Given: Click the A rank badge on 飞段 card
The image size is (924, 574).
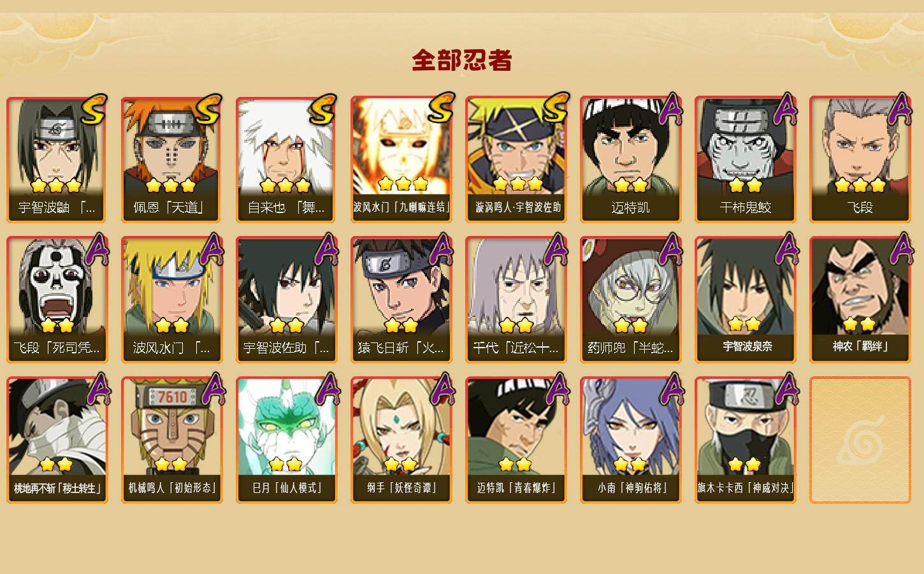Looking at the screenshot, I should (900, 108).
